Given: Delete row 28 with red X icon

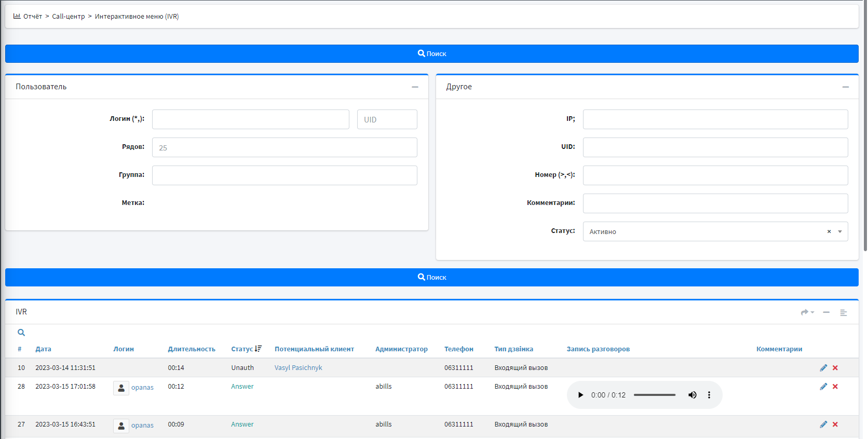Looking at the screenshot, I should click(835, 387).
